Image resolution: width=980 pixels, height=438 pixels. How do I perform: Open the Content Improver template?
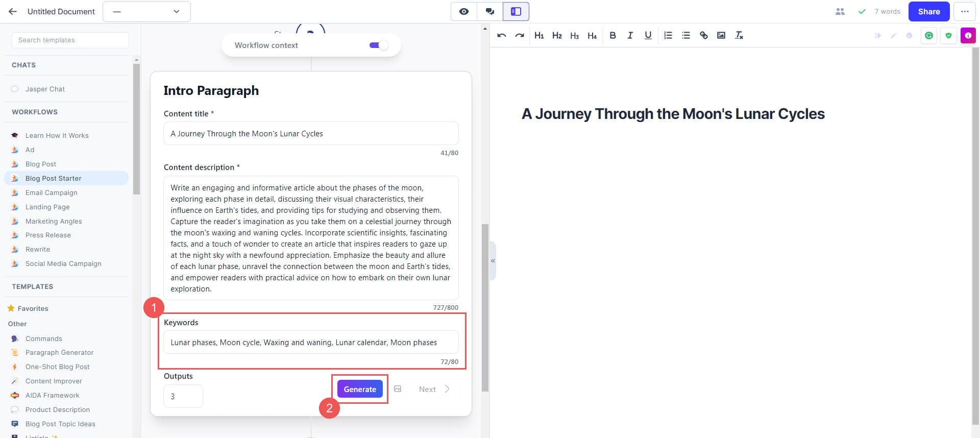click(x=54, y=381)
